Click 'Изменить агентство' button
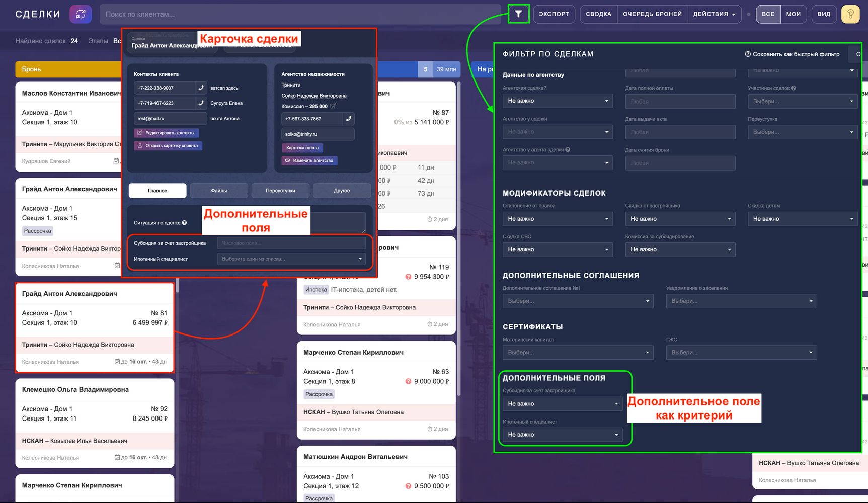 [x=309, y=161]
